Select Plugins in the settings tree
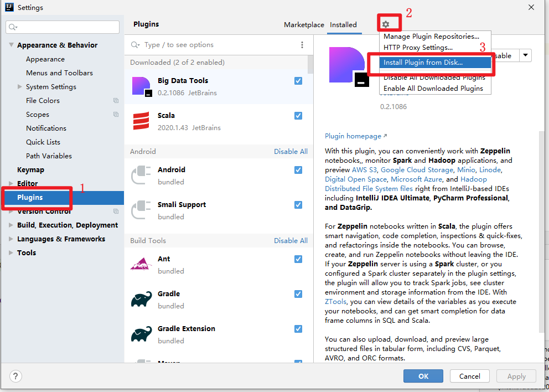 tap(62, 198)
